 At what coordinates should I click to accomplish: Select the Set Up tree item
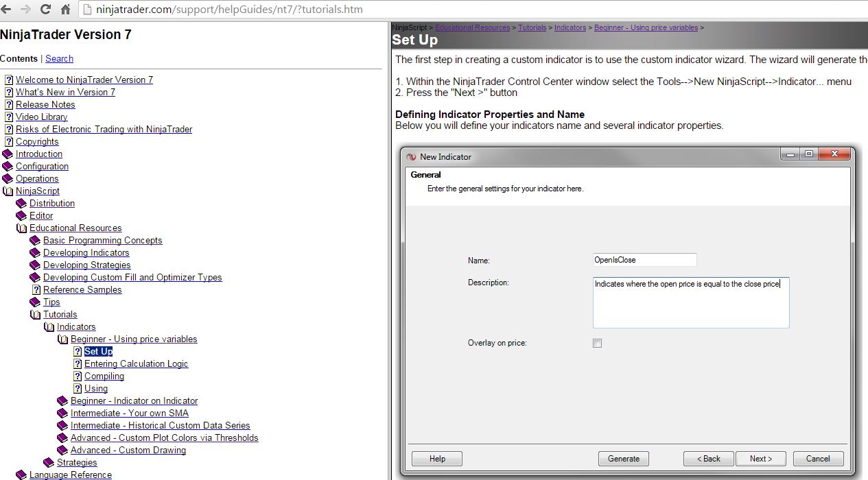pos(98,351)
